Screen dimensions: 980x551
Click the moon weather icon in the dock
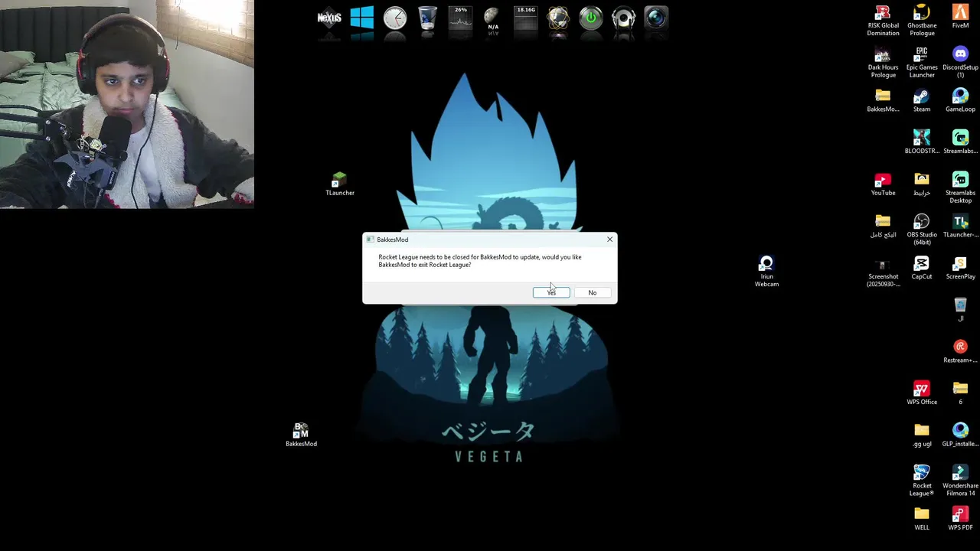click(x=492, y=18)
